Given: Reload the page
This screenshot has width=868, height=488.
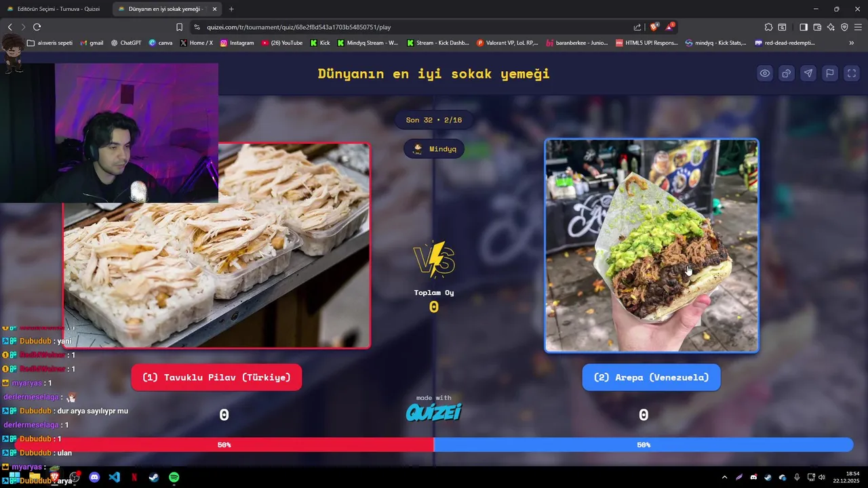Looking at the screenshot, I should (x=37, y=27).
